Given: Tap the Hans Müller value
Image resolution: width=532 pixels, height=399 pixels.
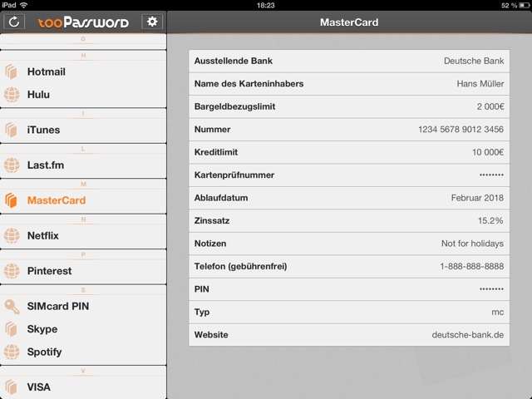Looking at the screenshot, I should (480, 83).
